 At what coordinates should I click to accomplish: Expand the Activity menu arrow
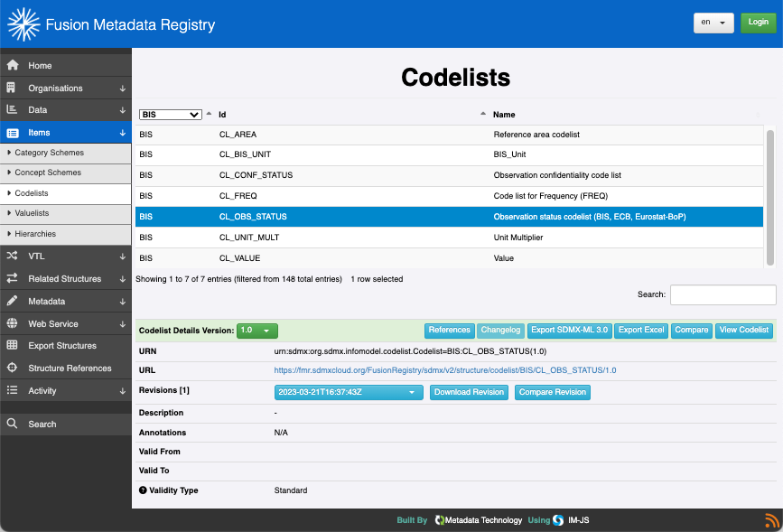122,391
